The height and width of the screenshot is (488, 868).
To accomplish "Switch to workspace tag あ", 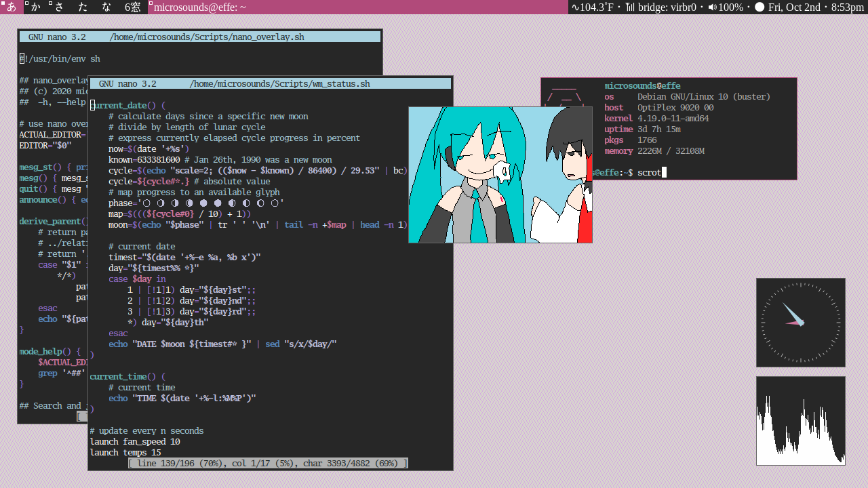I will [12, 7].
